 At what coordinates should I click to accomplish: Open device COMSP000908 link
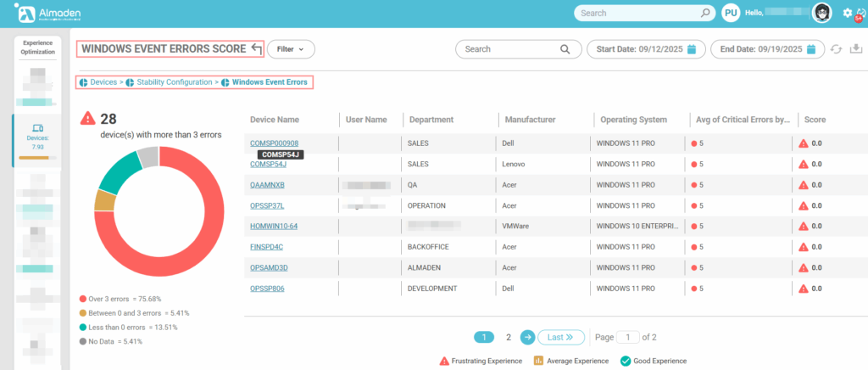[274, 143]
